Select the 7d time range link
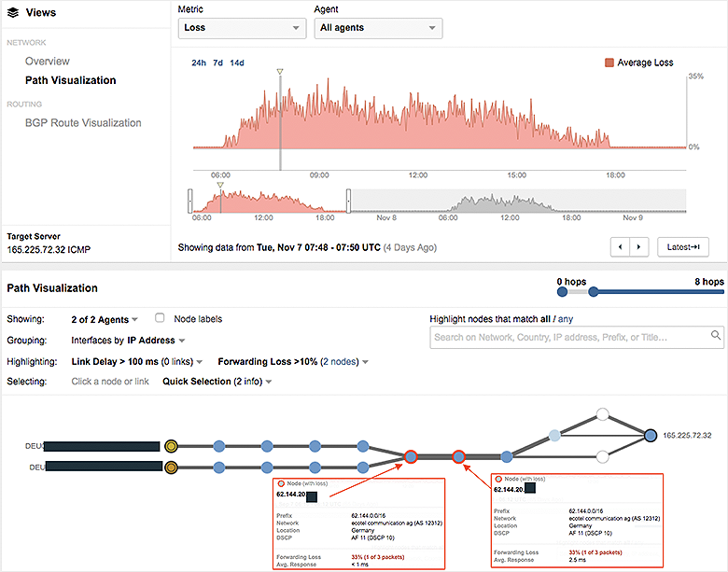This screenshot has height=572, width=728. [x=217, y=63]
